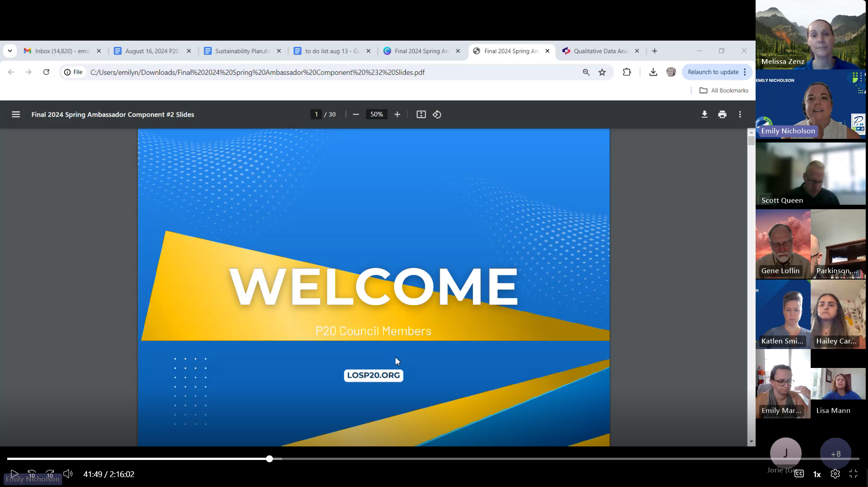Switch to Qualitative Data Analysis tab

click(600, 51)
